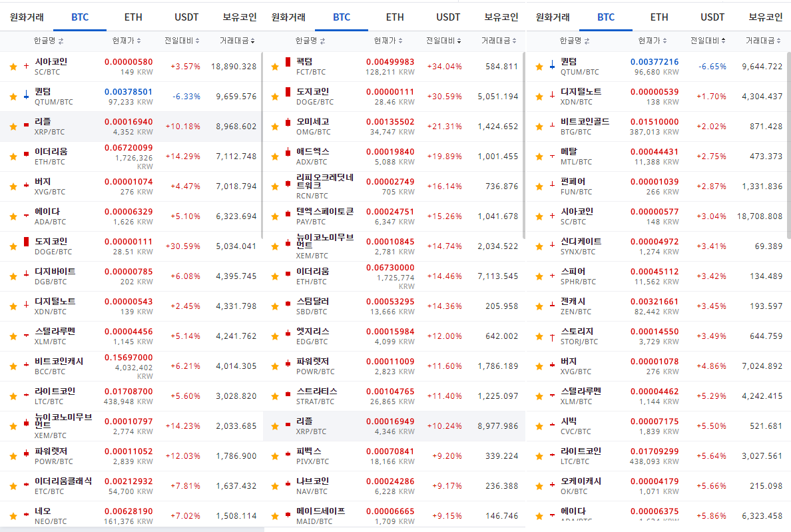Select BTC tab in panel listing 디지바이트

[x=80, y=17]
